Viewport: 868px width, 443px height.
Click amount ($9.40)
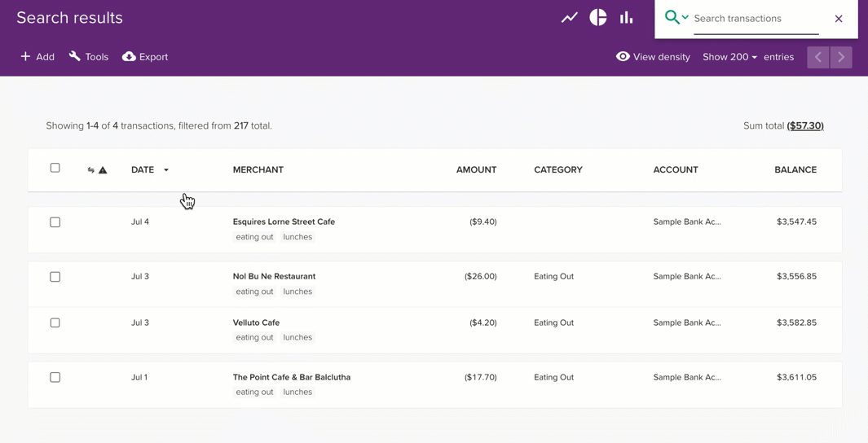pyautogui.click(x=483, y=221)
